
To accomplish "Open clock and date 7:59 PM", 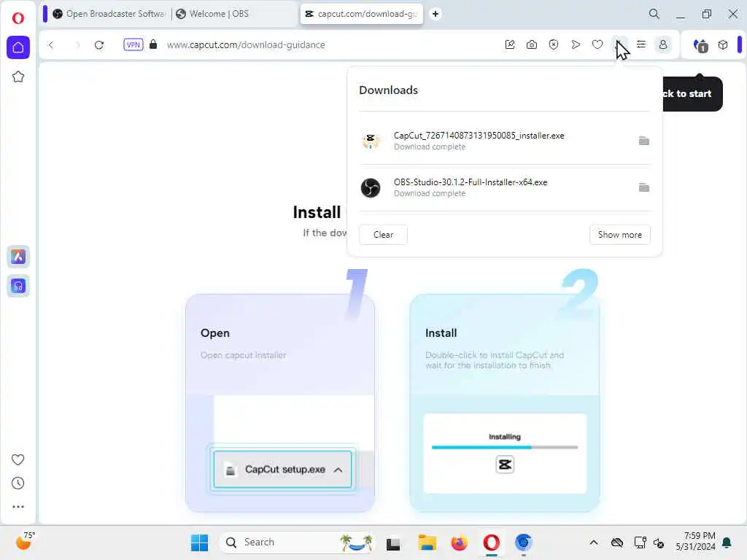I will point(695,542).
